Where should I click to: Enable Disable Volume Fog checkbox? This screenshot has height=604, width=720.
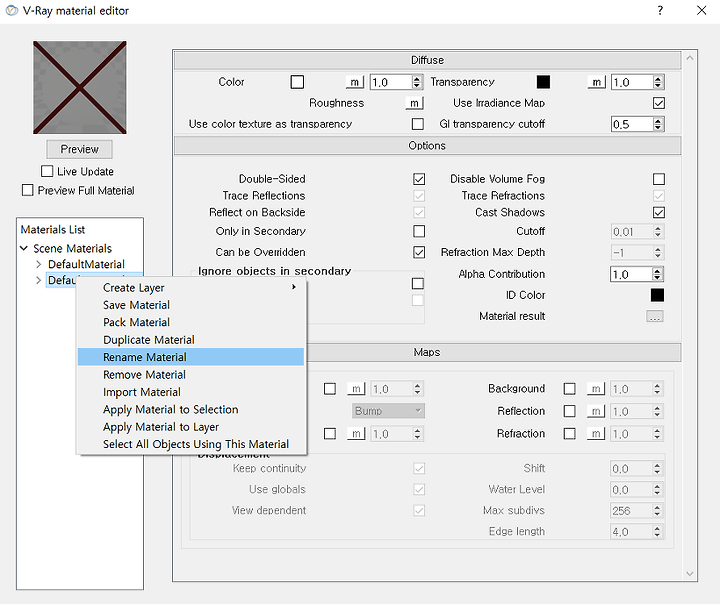pos(658,179)
